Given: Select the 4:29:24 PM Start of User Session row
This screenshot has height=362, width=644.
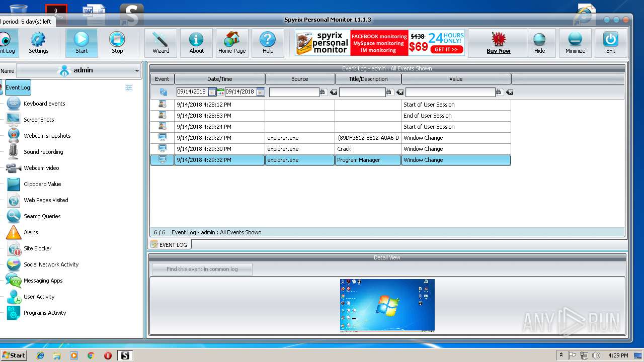Looking at the screenshot, I should (331, 127).
